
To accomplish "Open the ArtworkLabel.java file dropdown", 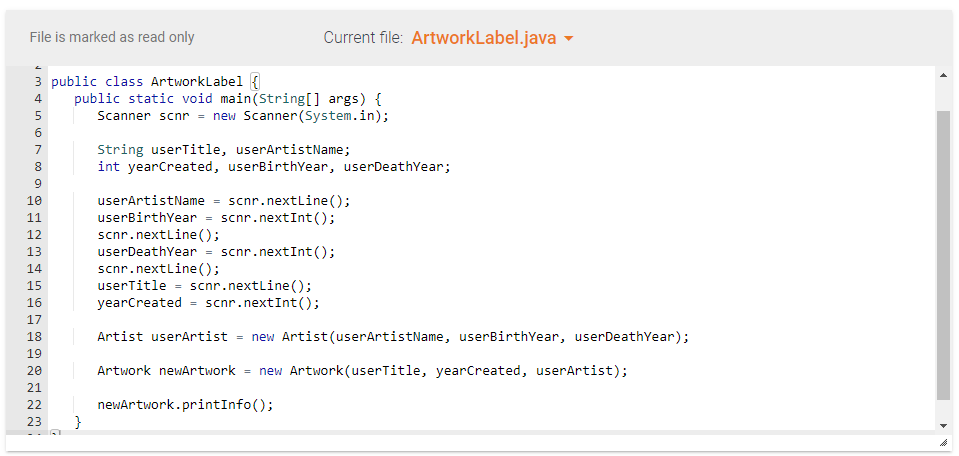I will click(492, 38).
